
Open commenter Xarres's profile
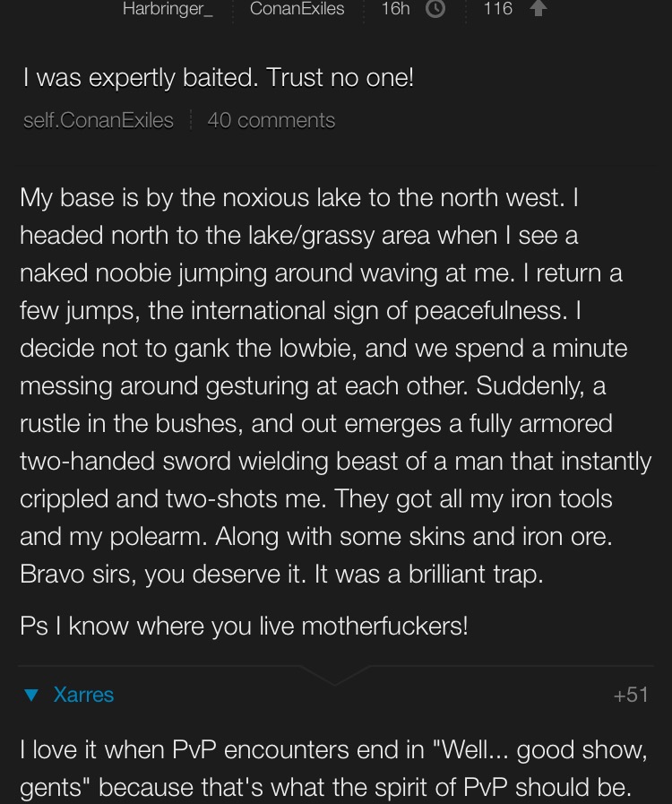tap(83, 695)
